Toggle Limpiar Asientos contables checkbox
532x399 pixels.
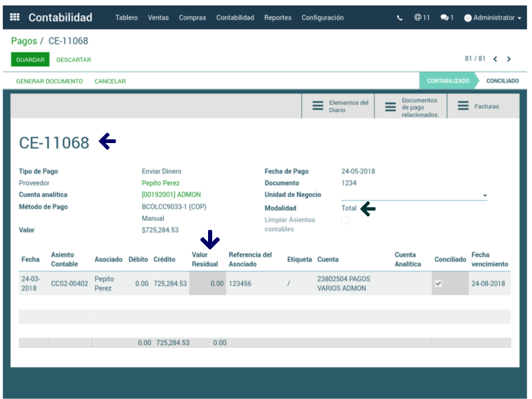[345, 220]
